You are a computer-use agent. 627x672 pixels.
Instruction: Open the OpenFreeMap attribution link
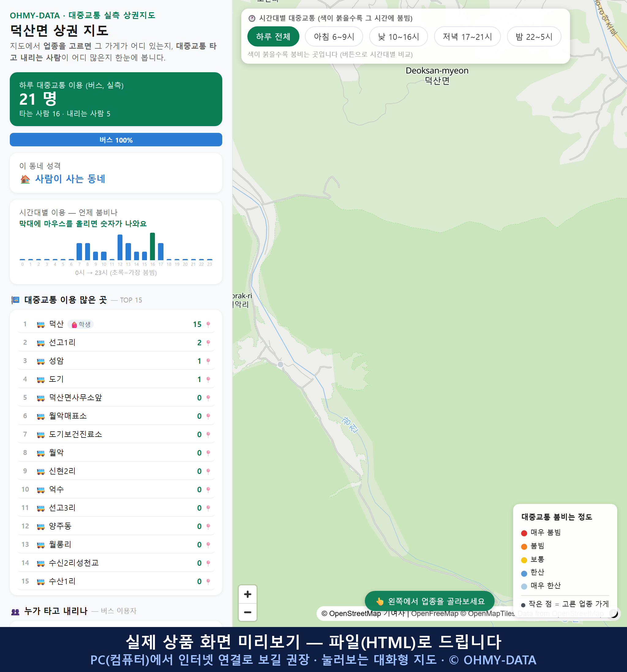click(434, 613)
